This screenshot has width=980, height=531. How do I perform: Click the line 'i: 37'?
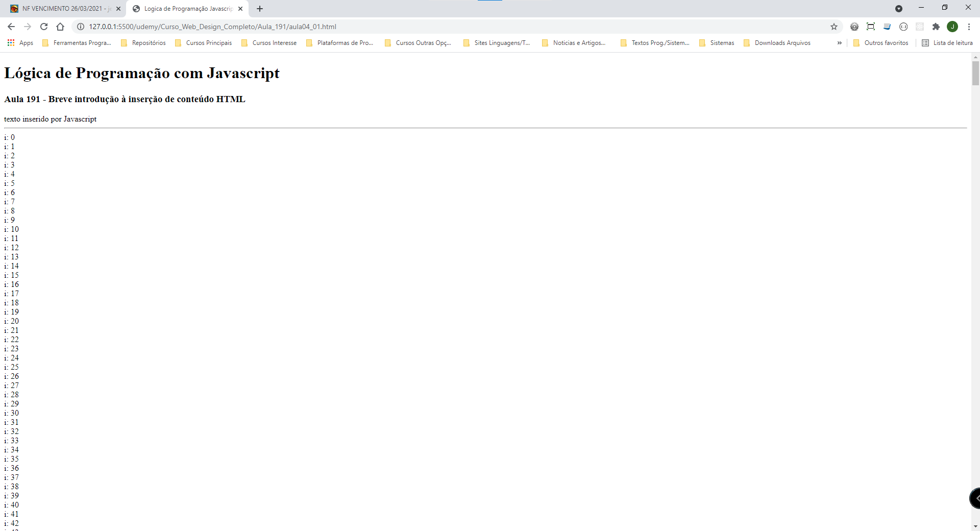point(11,477)
